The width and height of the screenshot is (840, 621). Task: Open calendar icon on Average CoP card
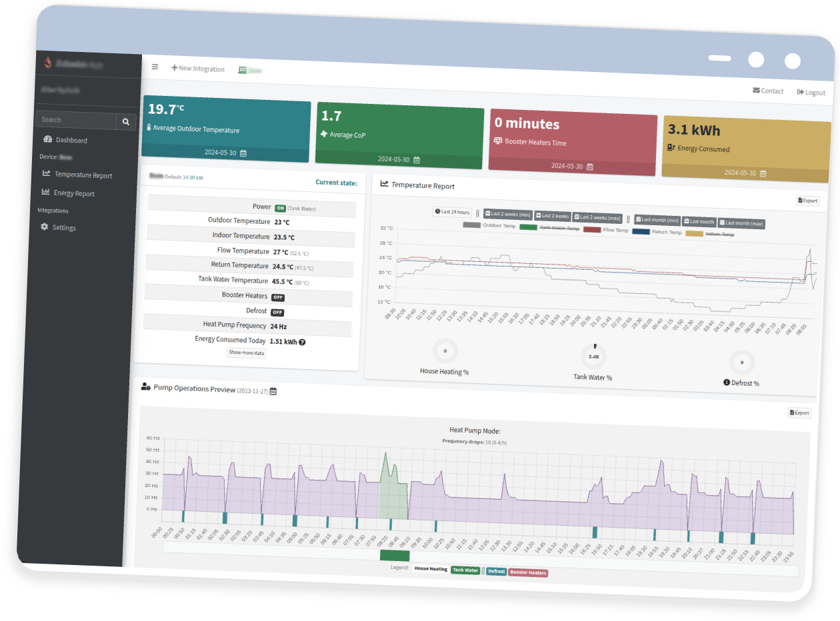(417, 160)
